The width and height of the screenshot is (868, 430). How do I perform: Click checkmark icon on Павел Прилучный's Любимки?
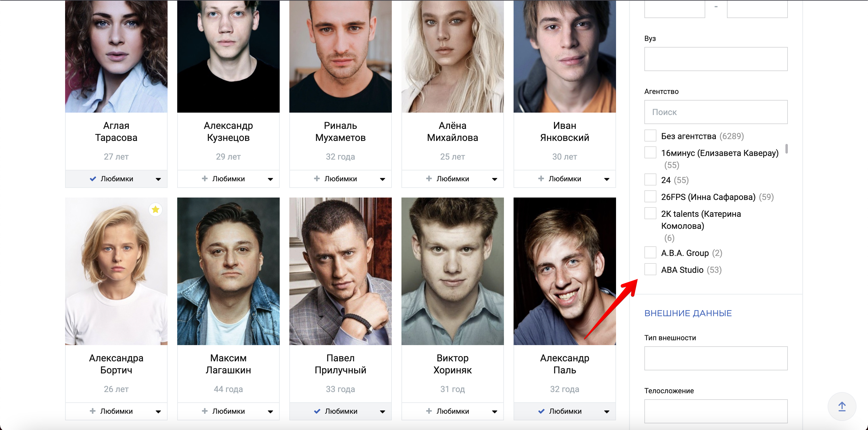point(317,411)
